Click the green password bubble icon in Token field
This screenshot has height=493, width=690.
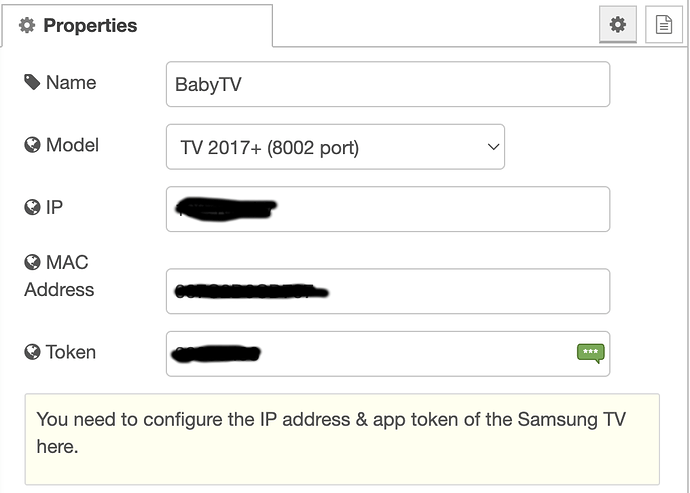590,353
